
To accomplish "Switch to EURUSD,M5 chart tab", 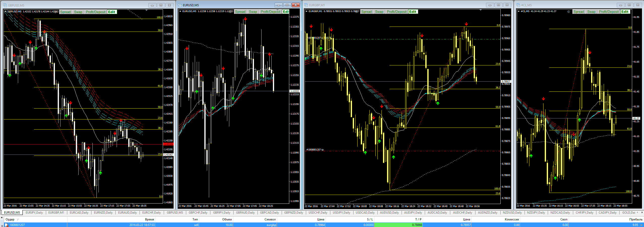I will pyautogui.click(x=12, y=212).
